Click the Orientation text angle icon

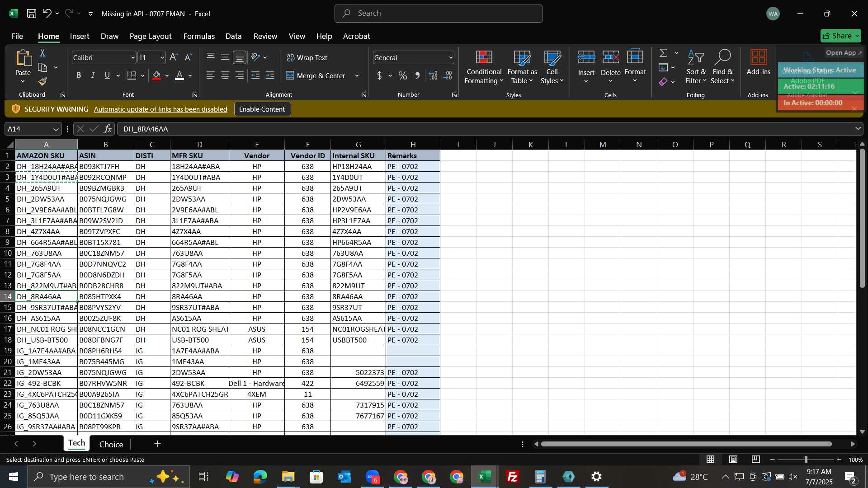pos(255,57)
